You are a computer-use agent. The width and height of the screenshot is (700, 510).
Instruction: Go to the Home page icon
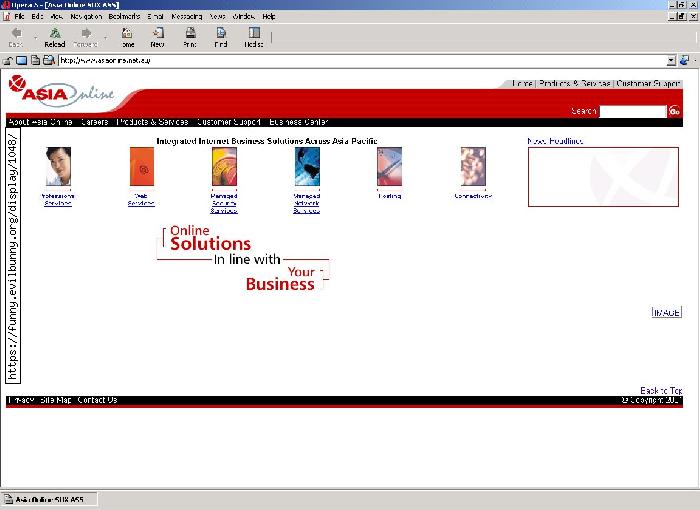click(x=127, y=37)
